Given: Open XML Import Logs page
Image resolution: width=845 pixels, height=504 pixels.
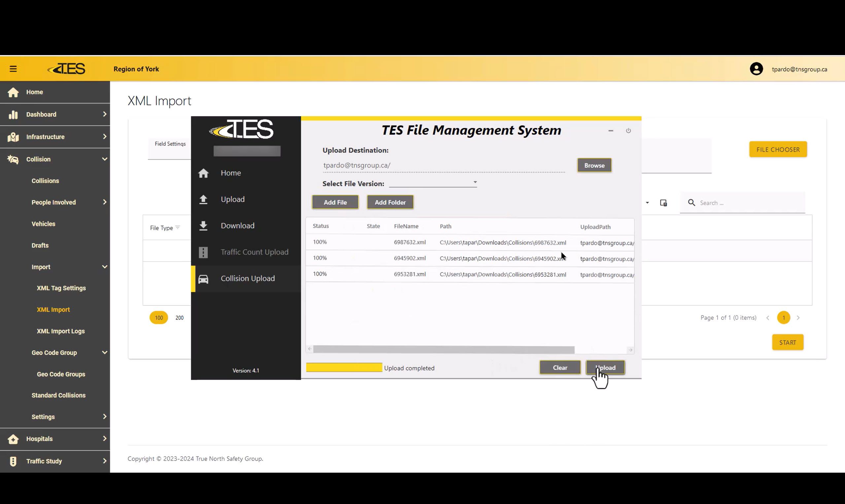Looking at the screenshot, I should click(x=60, y=331).
